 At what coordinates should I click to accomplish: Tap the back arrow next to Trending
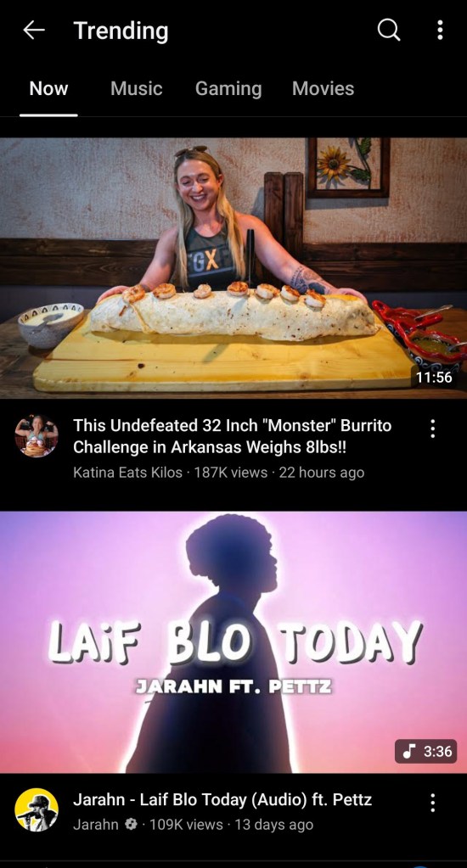(x=33, y=31)
